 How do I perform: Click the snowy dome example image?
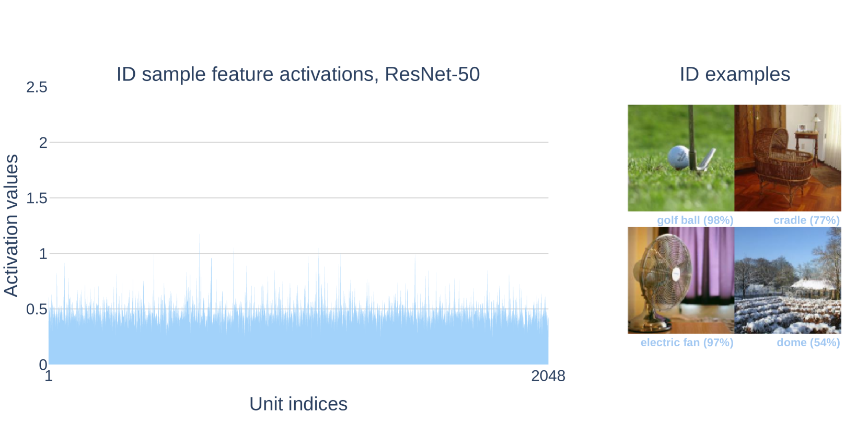pos(788,280)
